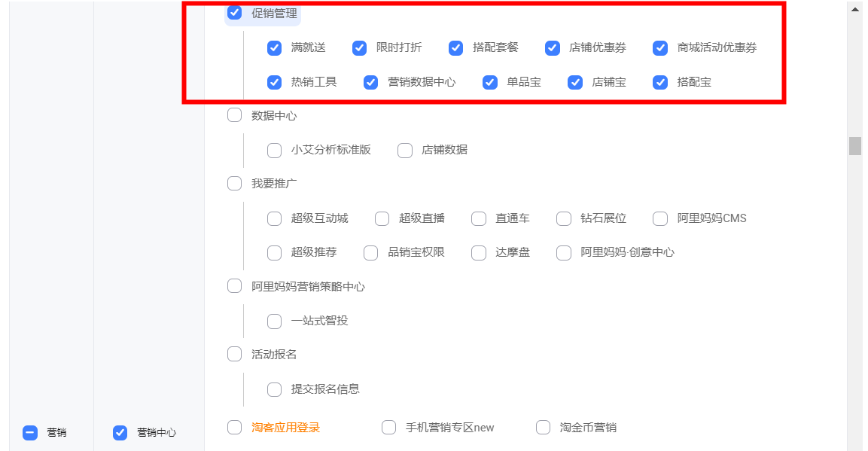868x451 pixels.
Task: Check 一站式智投 checkbox
Action: [275, 321]
